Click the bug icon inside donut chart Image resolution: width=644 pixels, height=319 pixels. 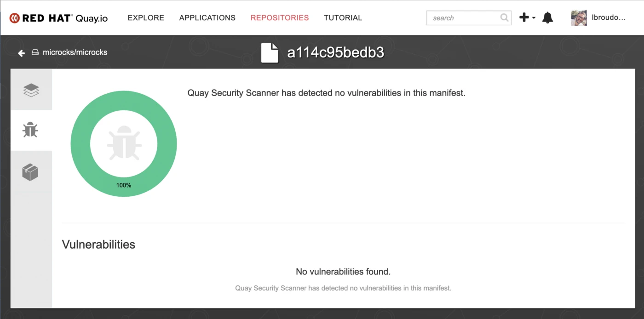coord(124,143)
